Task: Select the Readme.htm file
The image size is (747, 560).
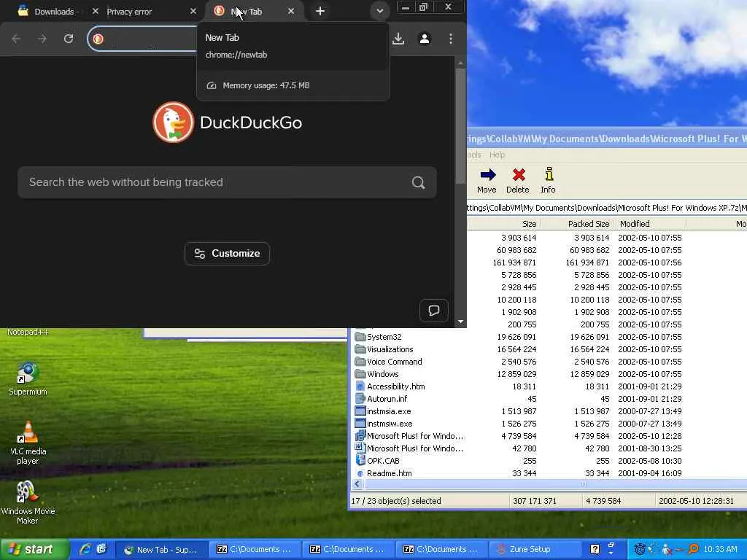Action: [390, 472]
